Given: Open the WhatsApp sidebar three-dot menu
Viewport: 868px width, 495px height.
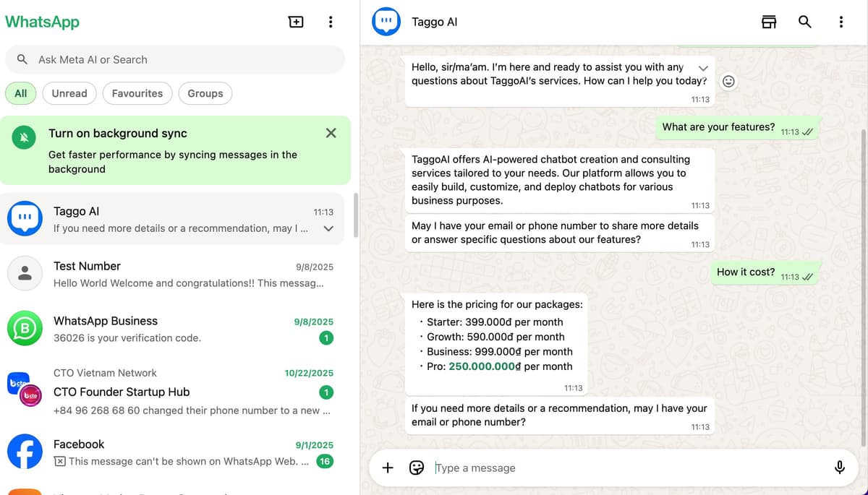Looking at the screenshot, I should pyautogui.click(x=331, y=22).
